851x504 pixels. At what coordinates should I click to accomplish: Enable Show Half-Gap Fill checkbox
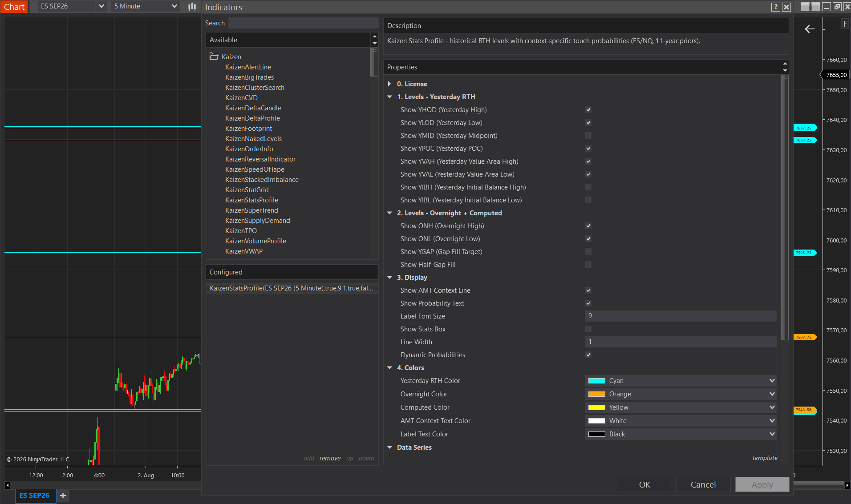[588, 265]
